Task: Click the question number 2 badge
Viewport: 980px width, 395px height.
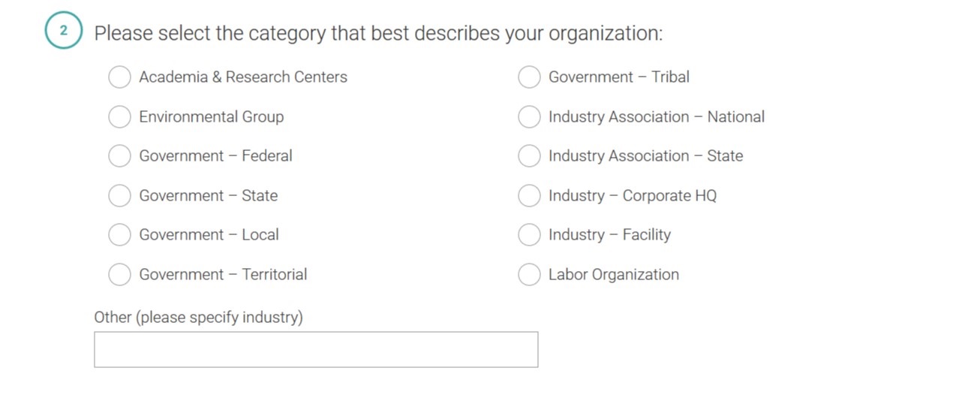Action: [64, 32]
